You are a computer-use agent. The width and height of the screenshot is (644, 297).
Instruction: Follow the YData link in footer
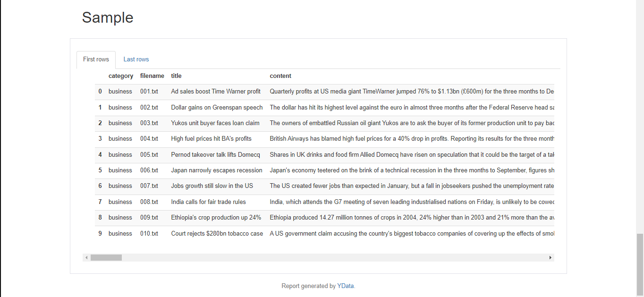(x=346, y=286)
